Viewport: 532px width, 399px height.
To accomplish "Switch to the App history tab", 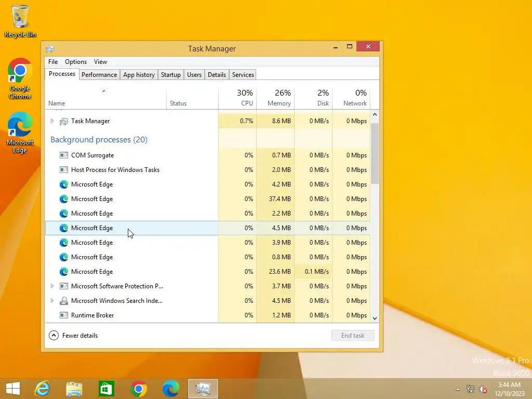I will pyautogui.click(x=139, y=75).
